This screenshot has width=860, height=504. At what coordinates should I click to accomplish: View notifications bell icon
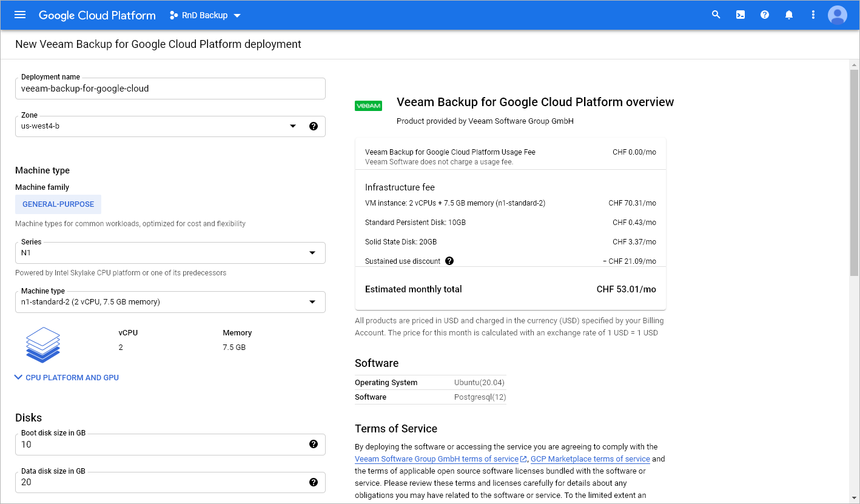click(x=789, y=15)
